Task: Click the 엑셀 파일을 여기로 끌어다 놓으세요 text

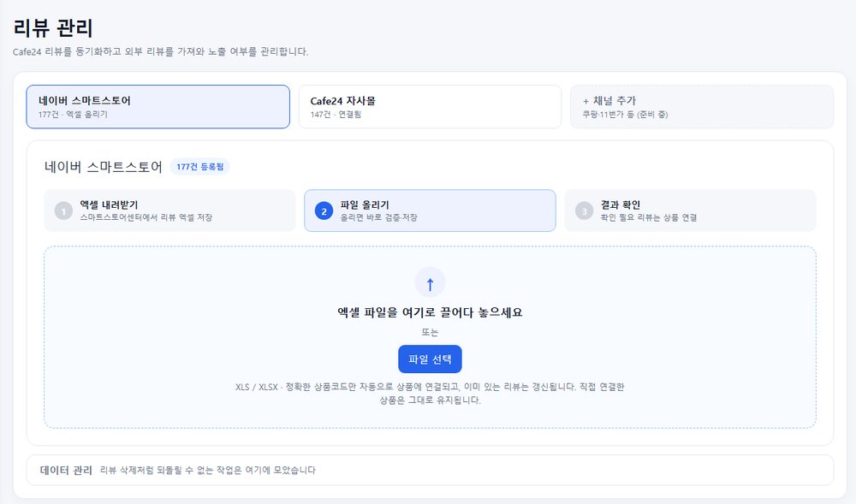Action: tap(430, 312)
